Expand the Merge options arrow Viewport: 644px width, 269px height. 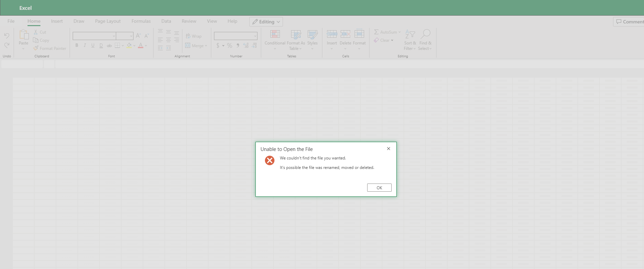pyautogui.click(x=206, y=46)
